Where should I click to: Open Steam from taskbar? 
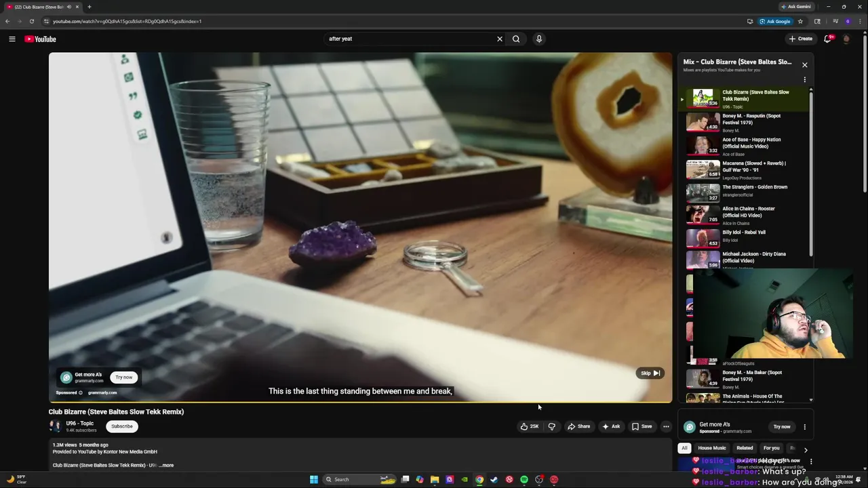pos(494,479)
